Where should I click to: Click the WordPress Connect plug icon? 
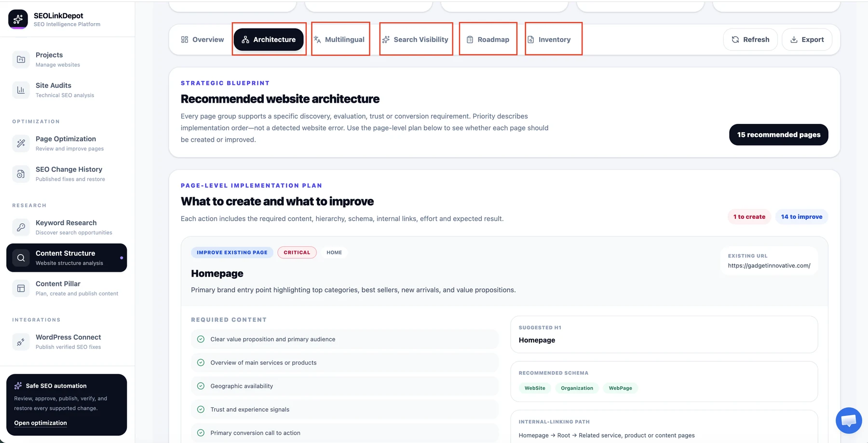coord(21,342)
